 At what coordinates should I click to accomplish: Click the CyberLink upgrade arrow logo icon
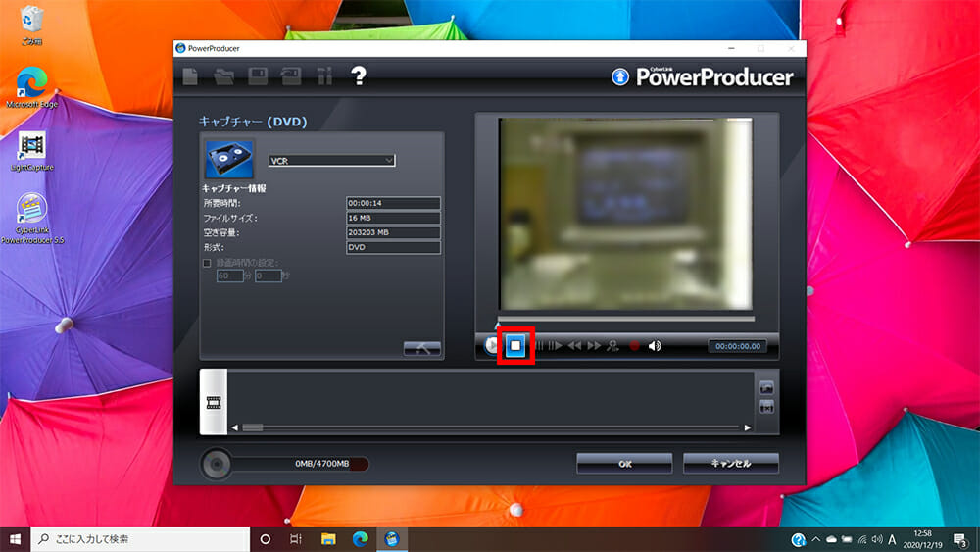[x=620, y=76]
